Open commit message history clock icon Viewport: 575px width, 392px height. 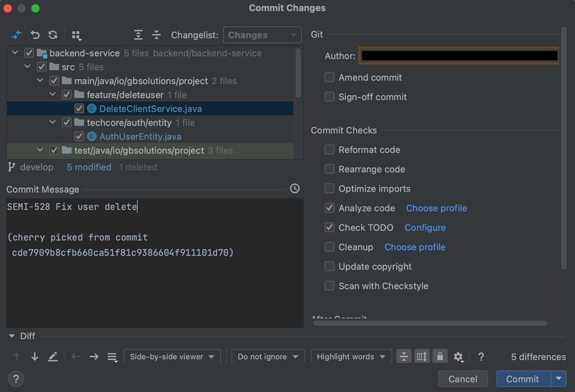click(295, 189)
